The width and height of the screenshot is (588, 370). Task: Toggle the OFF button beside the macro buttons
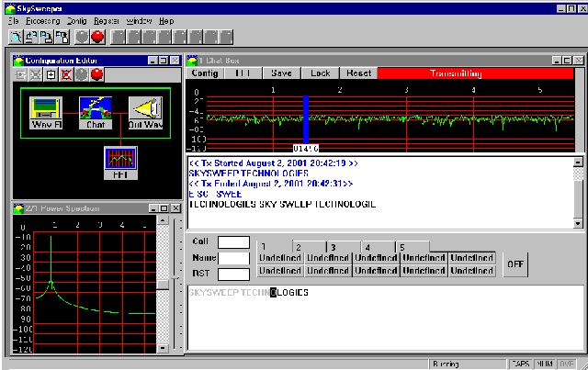(x=515, y=264)
